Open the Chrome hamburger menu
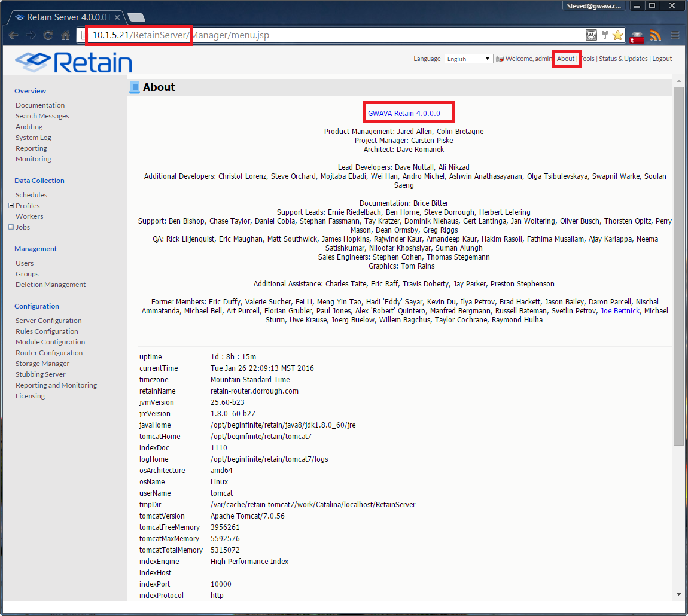This screenshot has height=616, width=688. tap(675, 35)
